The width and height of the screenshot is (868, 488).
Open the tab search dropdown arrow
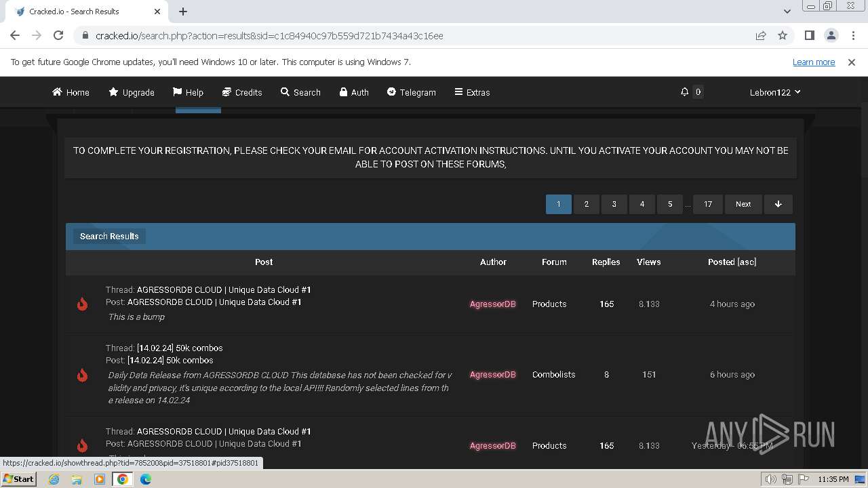tap(787, 11)
